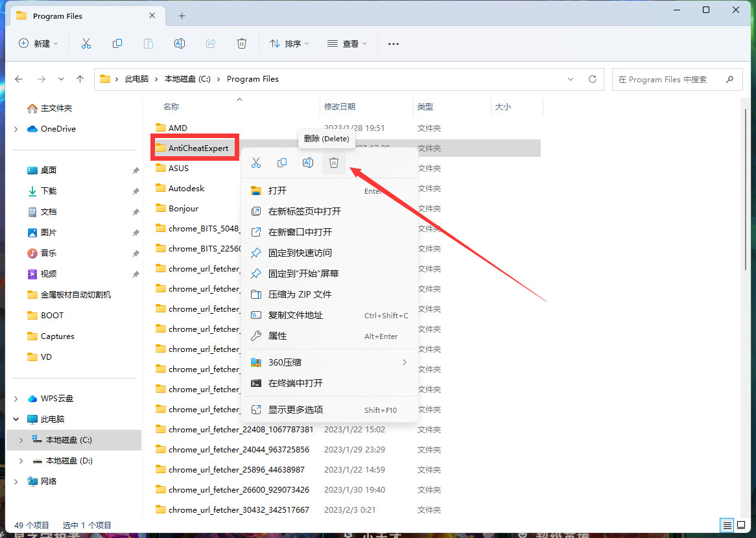Select the Bonjour folder row

tap(346, 208)
